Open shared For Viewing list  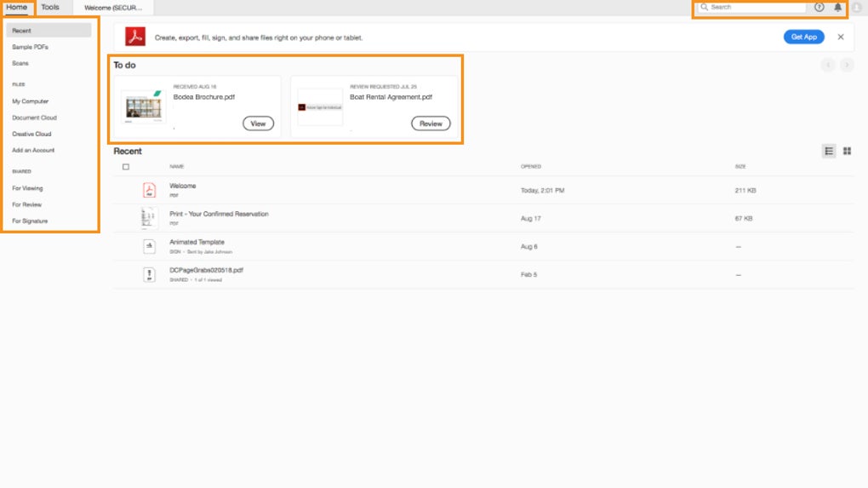[x=27, y=188]
